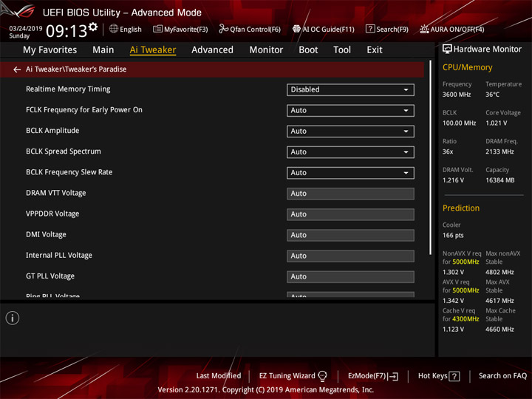Launch AI OC Guide(F11)
The width and height of the screenshot is (532, 399).
(x=324, y=29)
